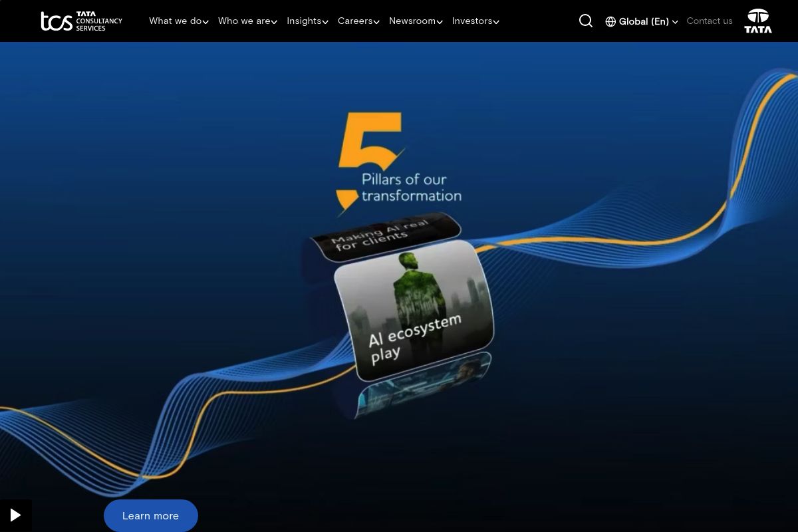Screen dimensions: 798x532
Task: Open the Insights menu
Action: [304, 21]
